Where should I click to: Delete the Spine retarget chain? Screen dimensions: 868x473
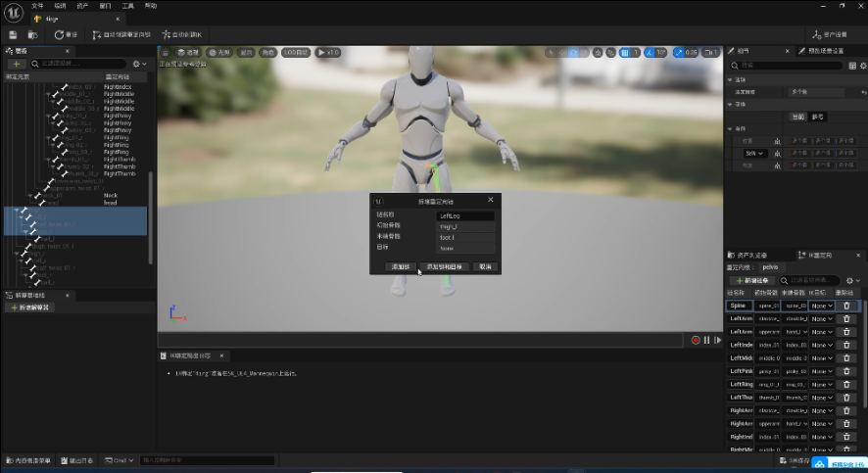[846, 306]
